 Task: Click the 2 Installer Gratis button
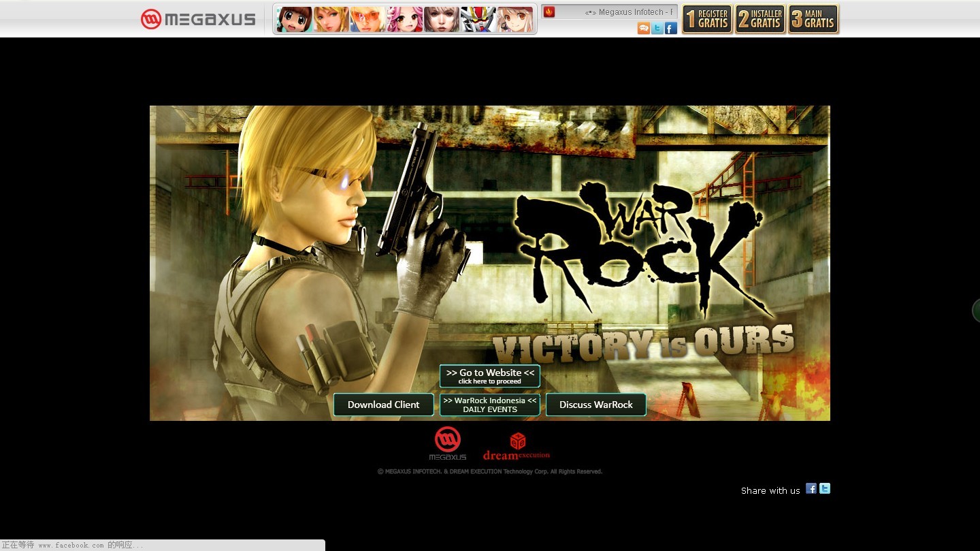pyautogui.click(x=760, y=19)
